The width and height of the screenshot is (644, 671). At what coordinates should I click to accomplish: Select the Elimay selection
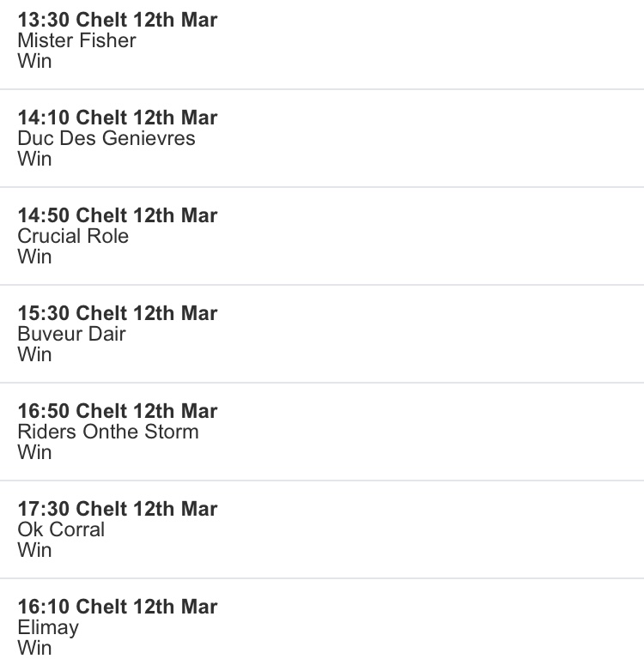click(x=48, y=627)
